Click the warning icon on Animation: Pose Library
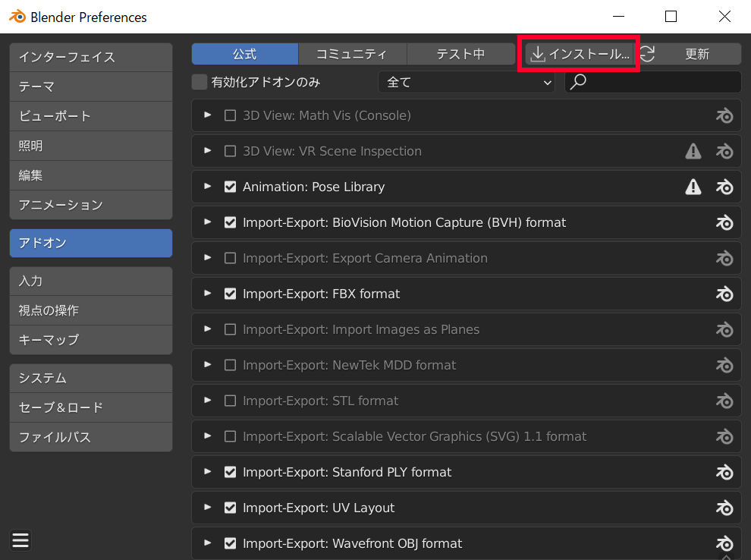The height and width of the screenshot is (560, 751). click(x=693, y=187)
